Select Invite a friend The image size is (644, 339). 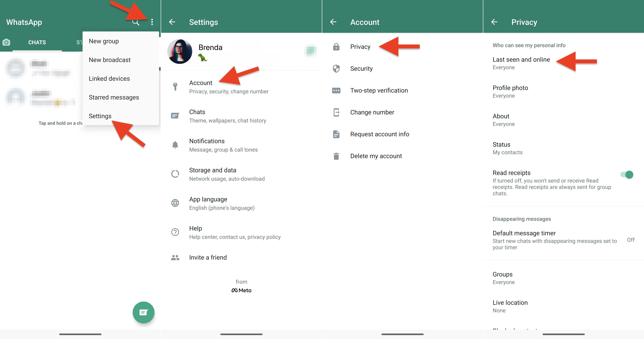click(241, 258)
